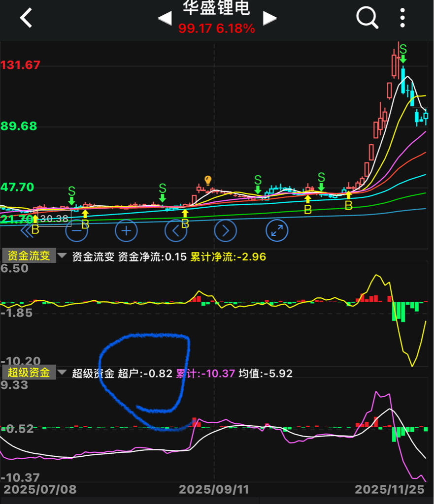Viewport: 434px width, 504px height.
Task: Tap the boxed low price label 30.38
Action: (54, 219)
